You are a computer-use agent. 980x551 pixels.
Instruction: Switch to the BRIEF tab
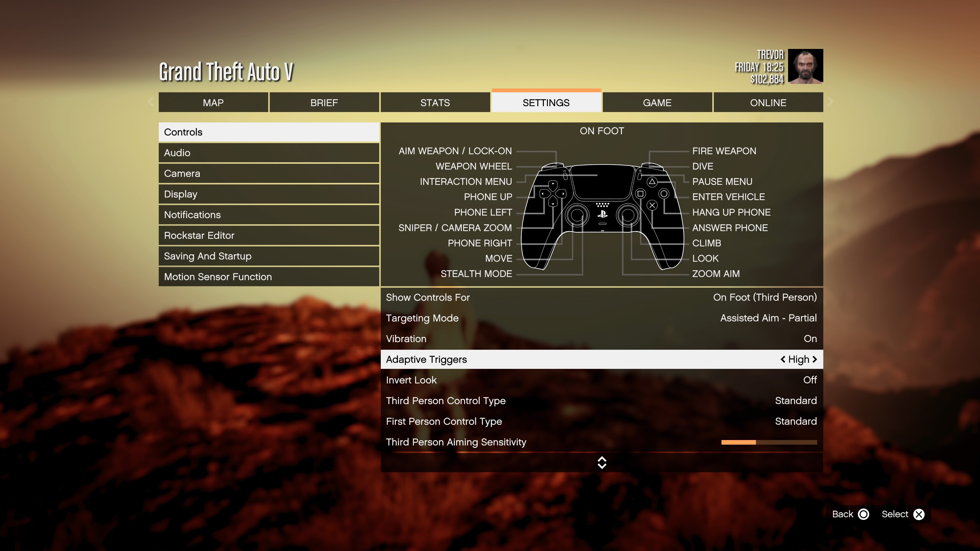pos(324,102)
